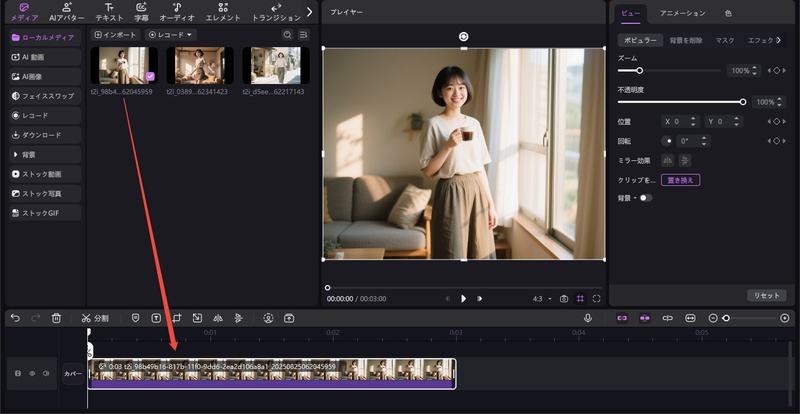Lock the video track
The image size is (800, 414).
pyautogui.click(x=18, y=374)
